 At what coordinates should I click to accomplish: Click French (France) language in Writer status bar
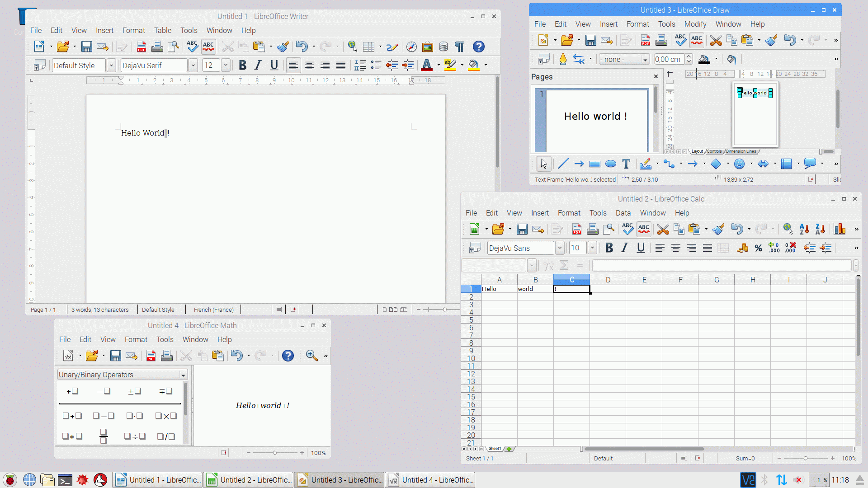coord(213,310)
